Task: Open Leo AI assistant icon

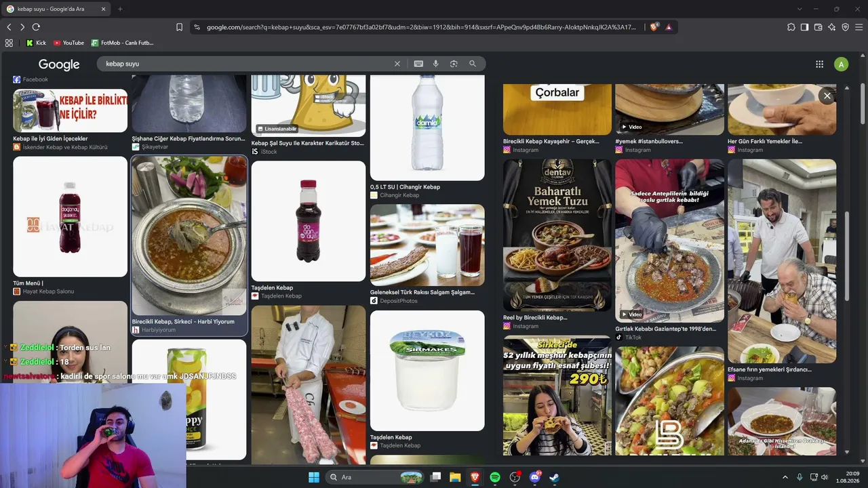Action: pyautogui.click(x=831, y=27)
